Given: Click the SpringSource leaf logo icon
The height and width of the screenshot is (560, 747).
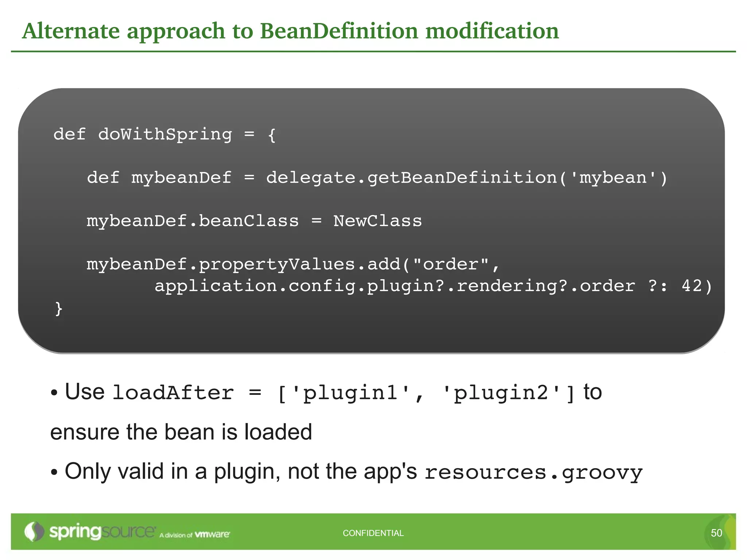Looking at the screenshot, I should [x=34, y=532].
